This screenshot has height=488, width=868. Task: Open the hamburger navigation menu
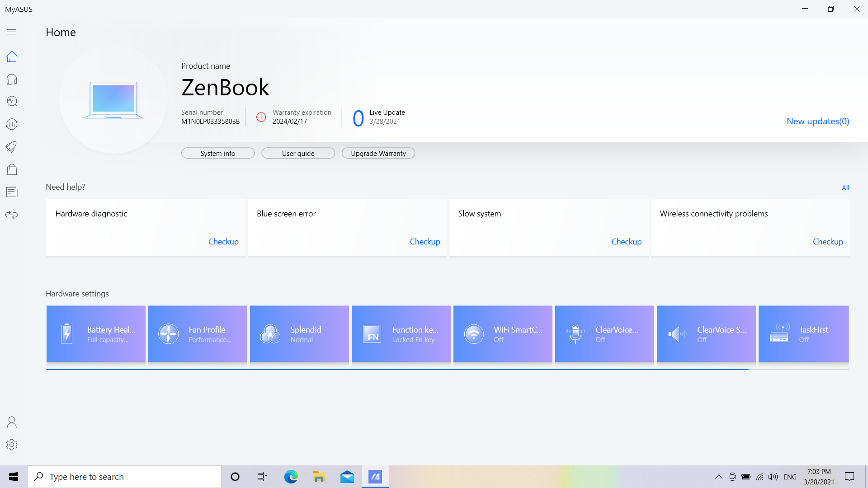point(12,32)
